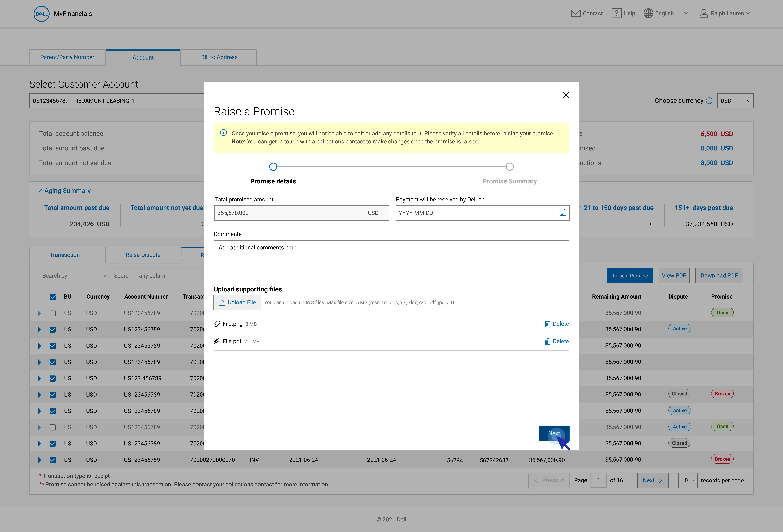Viewport: 783px width, 532px height.
Task: Click the Upload File button
Action: pos(237,302)
